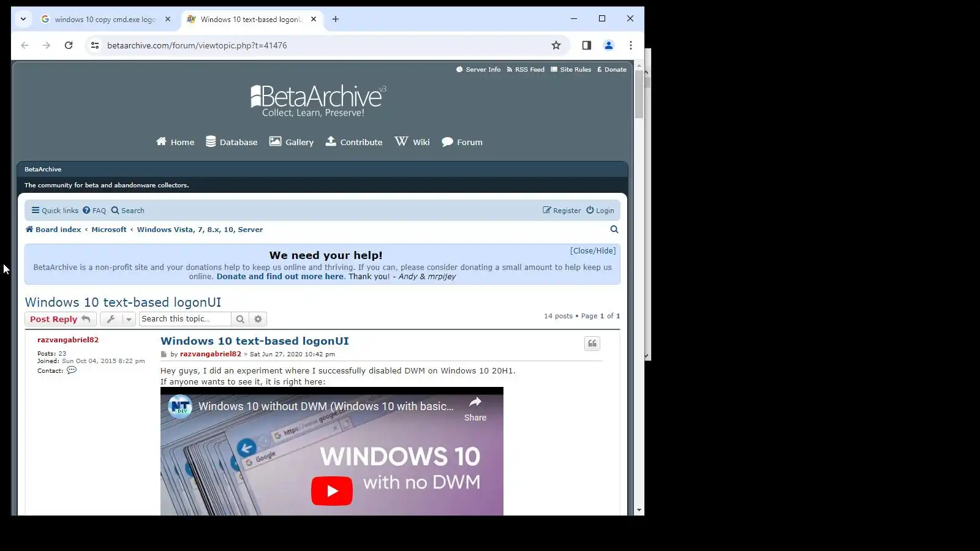Open 'Windows Vista, 7, 8.x, 10, Server' breadcrumb
The image size is (980, 551).
point(200,230)
